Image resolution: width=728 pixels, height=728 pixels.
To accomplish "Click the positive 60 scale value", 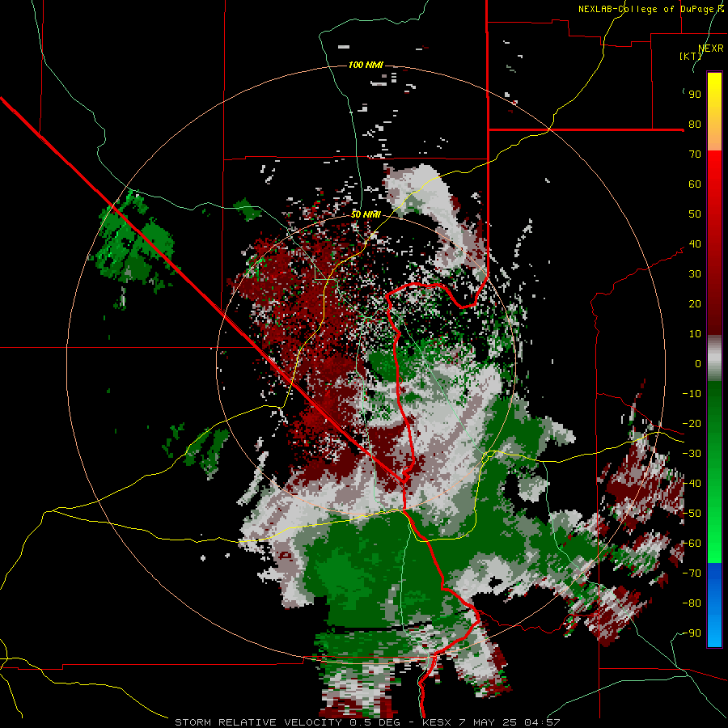I will click(x=695, y=184).
